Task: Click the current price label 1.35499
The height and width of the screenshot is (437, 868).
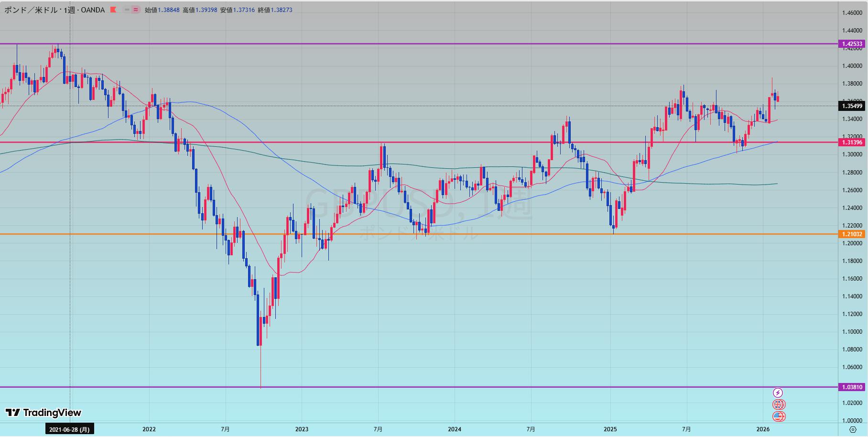Action: pos(852,106)
